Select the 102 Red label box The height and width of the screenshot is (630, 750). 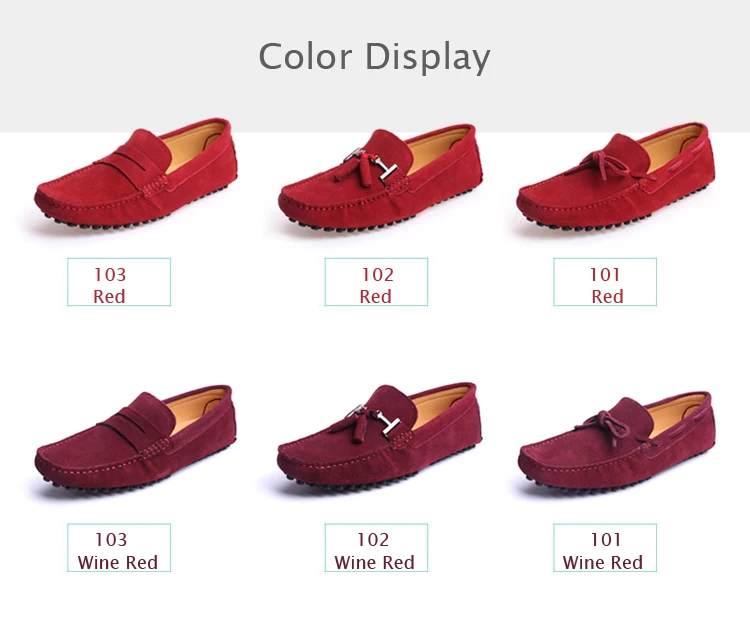click(376, 282)
